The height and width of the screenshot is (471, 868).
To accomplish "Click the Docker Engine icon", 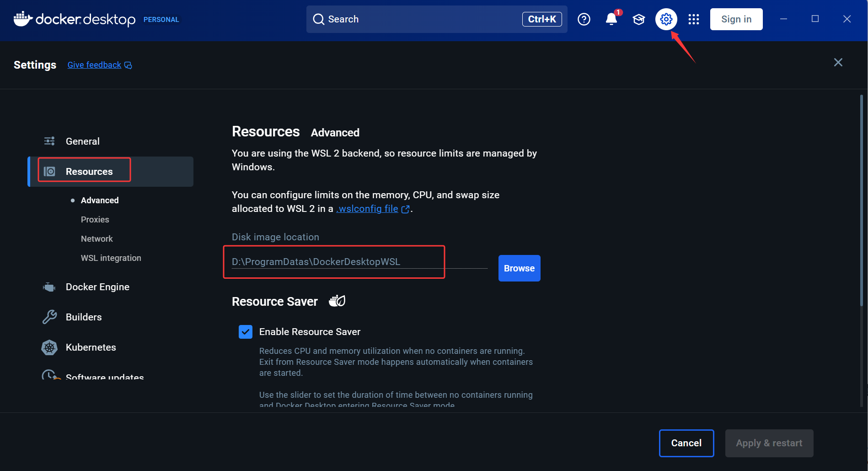I will tap(49, 287).
